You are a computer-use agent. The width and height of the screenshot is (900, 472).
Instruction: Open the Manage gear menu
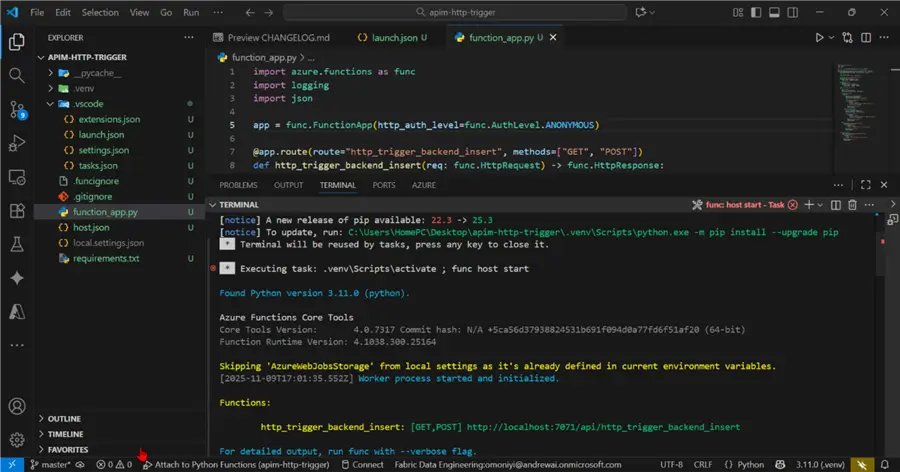(x=17, y=440)
